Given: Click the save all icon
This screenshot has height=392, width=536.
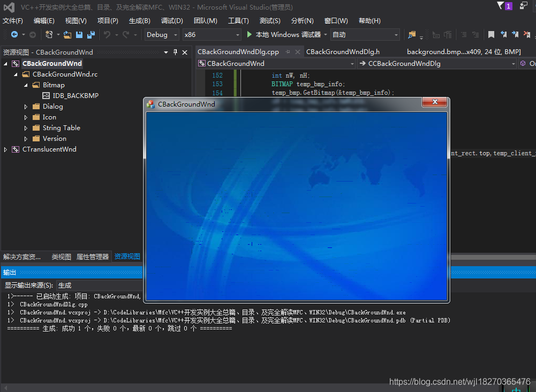Looking at the screenshot, I should [91, 34].
